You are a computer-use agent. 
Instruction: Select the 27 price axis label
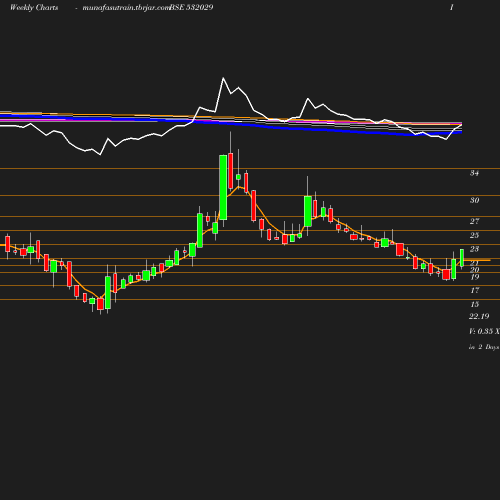474,221
